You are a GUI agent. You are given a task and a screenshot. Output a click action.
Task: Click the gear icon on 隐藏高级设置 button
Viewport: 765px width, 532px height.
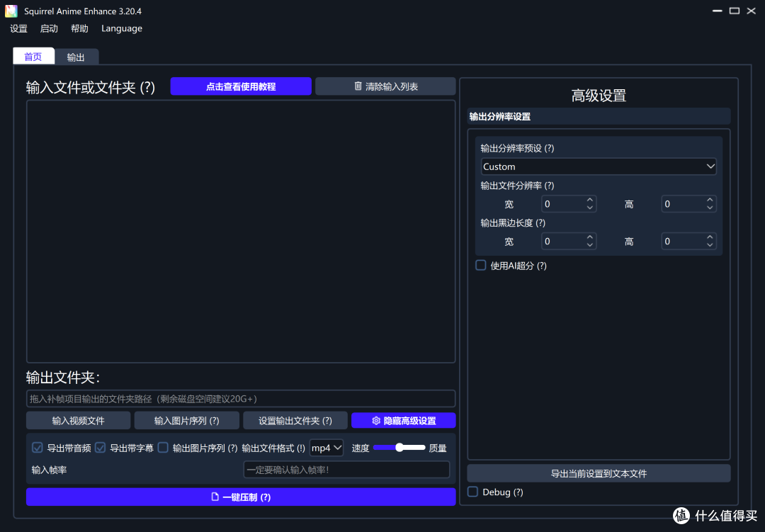click(376, 421)
